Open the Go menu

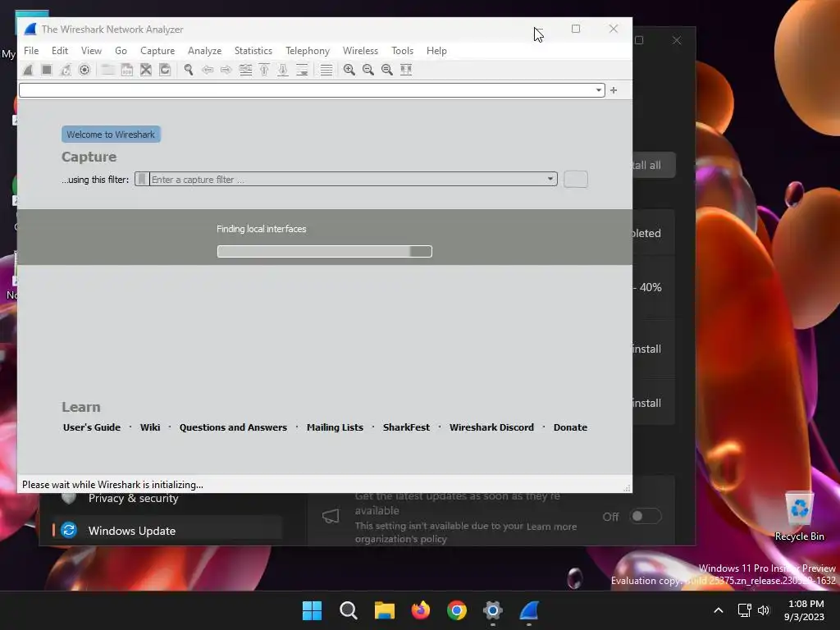(121, 51)
